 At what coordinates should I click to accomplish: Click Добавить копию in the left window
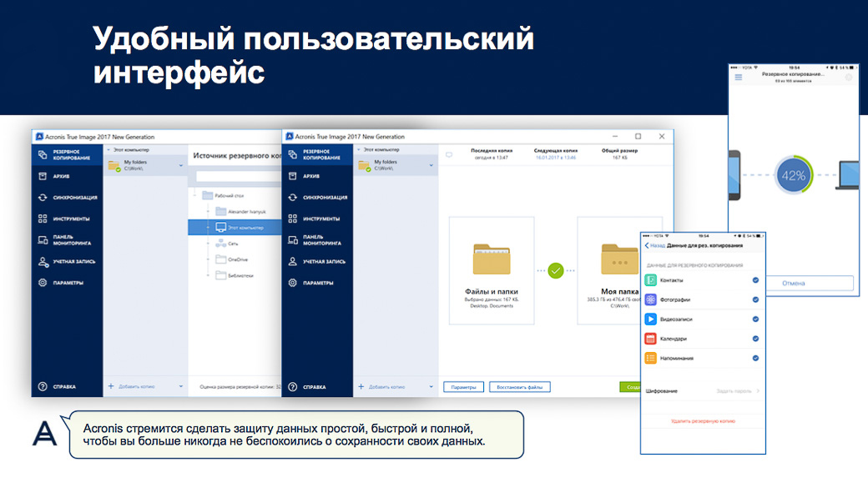(x=132, y=386)
